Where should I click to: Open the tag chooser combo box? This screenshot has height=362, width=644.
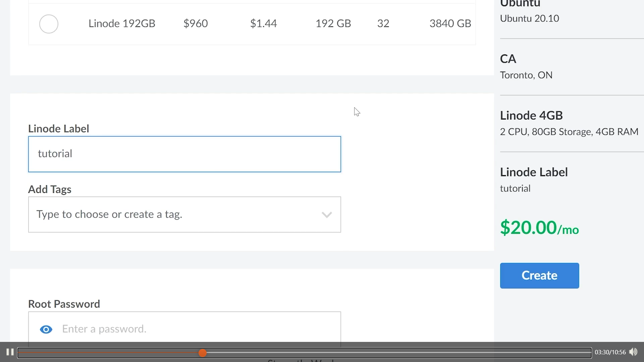174,215
